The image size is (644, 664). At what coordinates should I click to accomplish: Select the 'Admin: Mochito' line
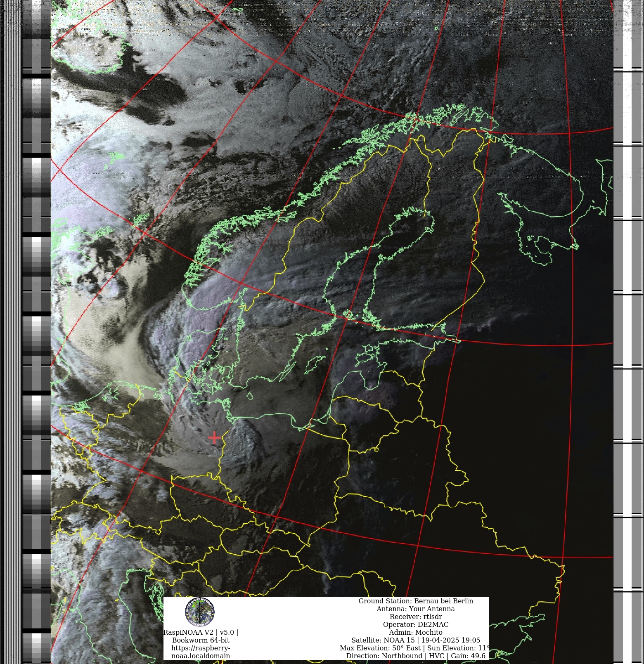[x=416, y=632]
